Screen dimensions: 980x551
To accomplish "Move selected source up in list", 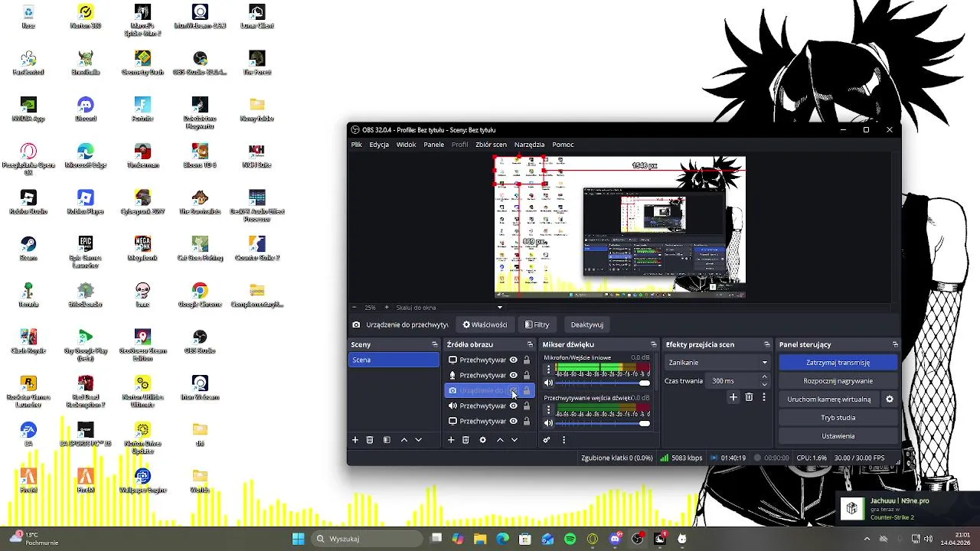I will tap(500, 440).
